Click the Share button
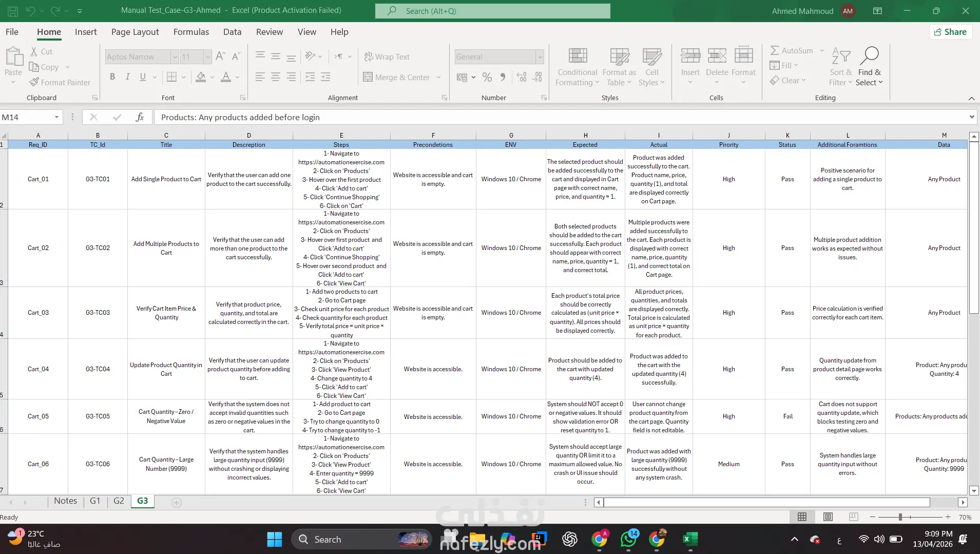This screenshot has width=980, height=554. [x=950, y=32]
